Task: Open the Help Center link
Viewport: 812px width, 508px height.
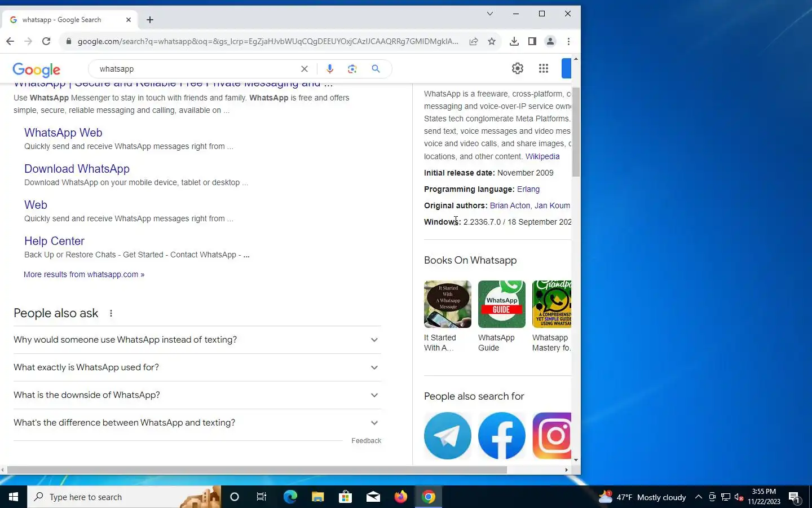Action: click(x=54, y=241)
